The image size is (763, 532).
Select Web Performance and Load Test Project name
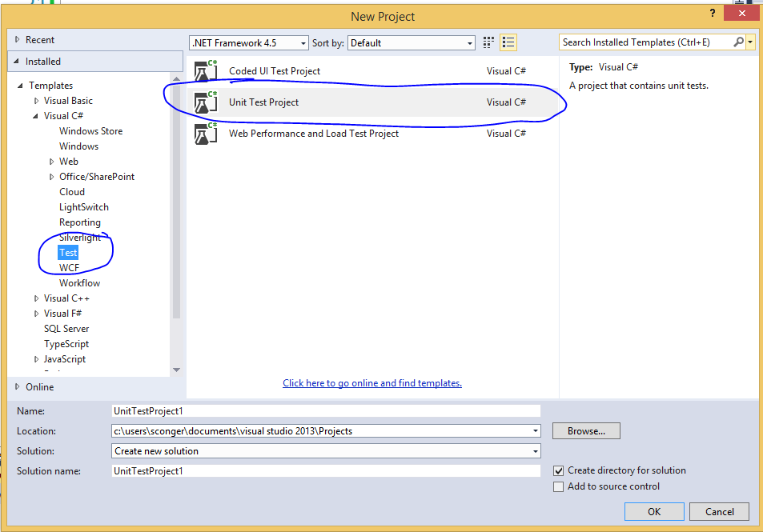(314, 134)
